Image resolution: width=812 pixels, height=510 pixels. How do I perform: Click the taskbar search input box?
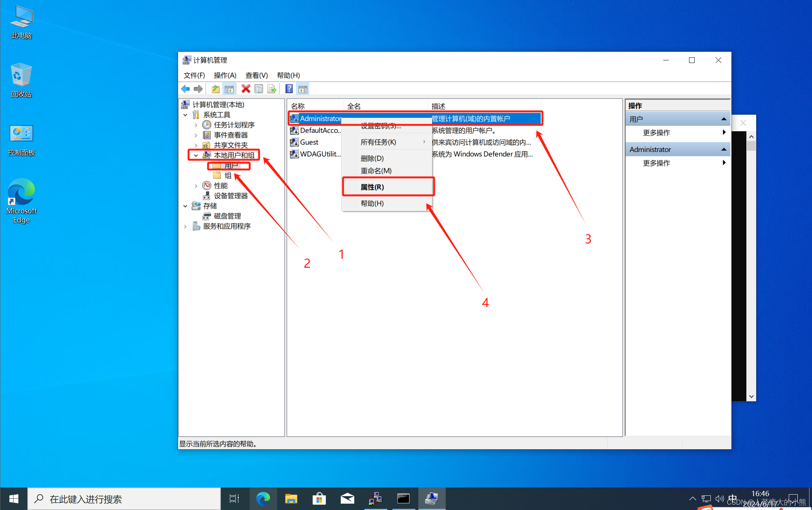124,499
